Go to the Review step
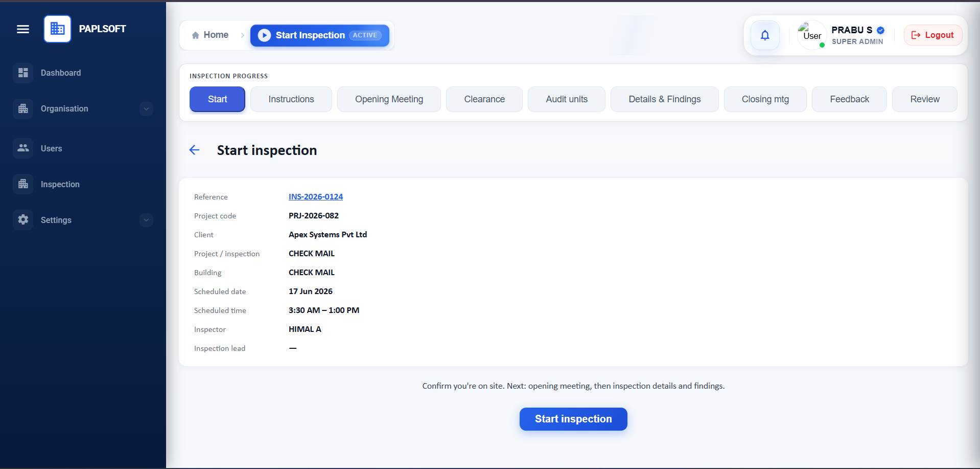Screen dimensions: 980x469 925,99
